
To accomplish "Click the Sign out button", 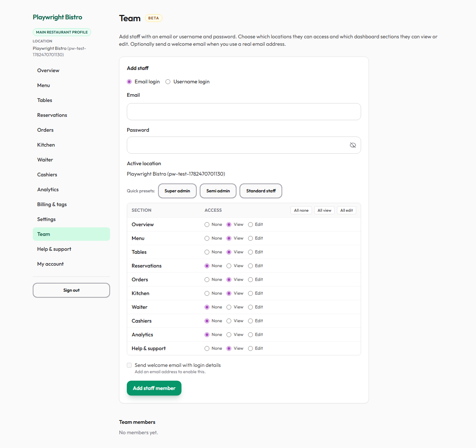I will (71, 290).
